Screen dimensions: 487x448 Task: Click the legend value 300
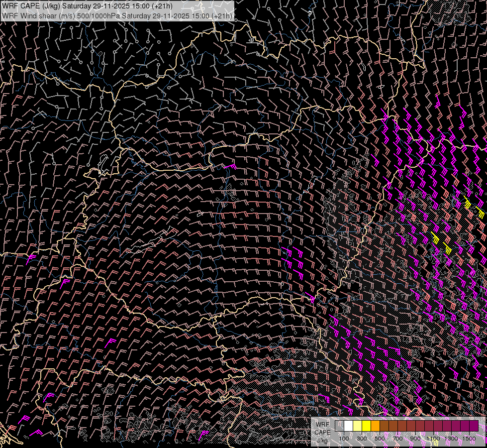[362, 439]
